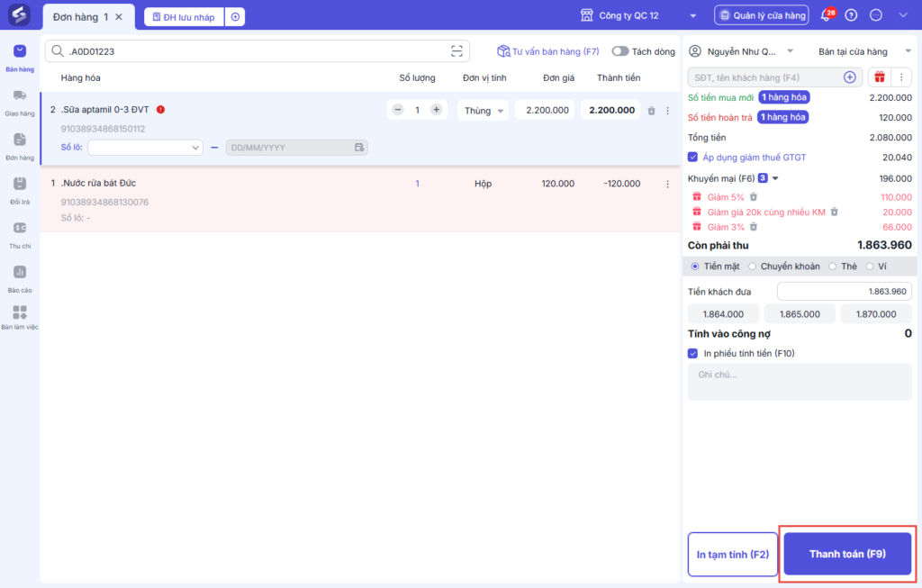The height and width of the screenshot is (588, 922).
Task: Remove Giảm giá 20k cùng nhiều KM promotion
Action: (x=834, y=212)
